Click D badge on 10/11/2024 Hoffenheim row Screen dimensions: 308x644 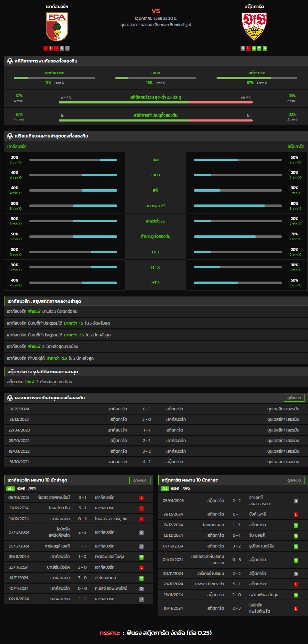(141, 589)
